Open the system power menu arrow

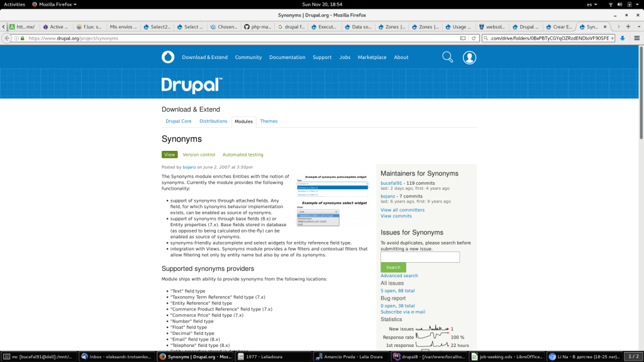coord(638,4)
